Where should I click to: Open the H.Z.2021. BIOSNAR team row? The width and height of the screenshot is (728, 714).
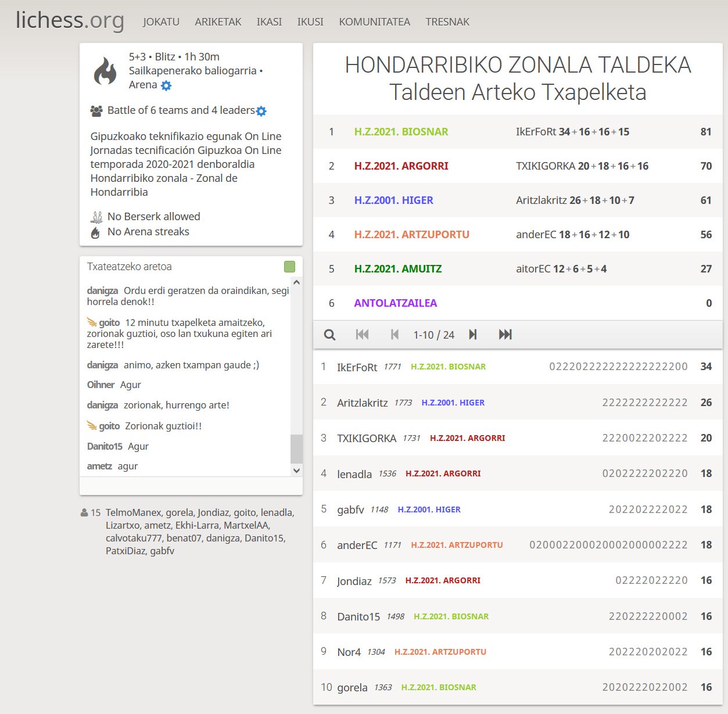coord(401,132)
